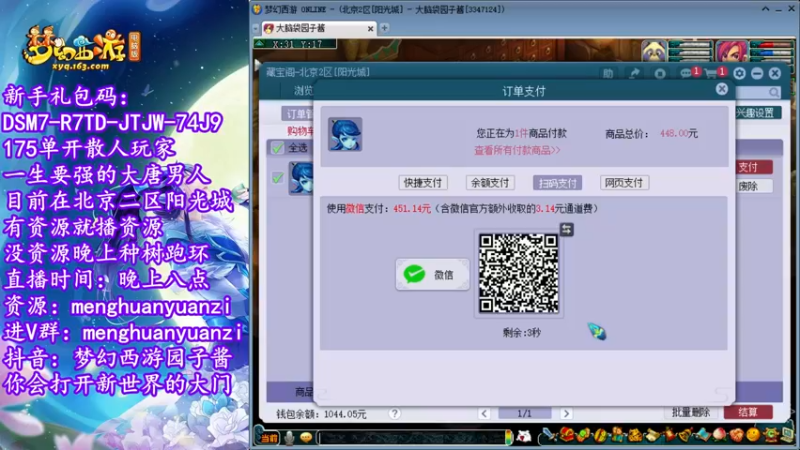Click the panda pet portrait
The width and height of the screenshot is (800, 450).
tap(654, 51)
